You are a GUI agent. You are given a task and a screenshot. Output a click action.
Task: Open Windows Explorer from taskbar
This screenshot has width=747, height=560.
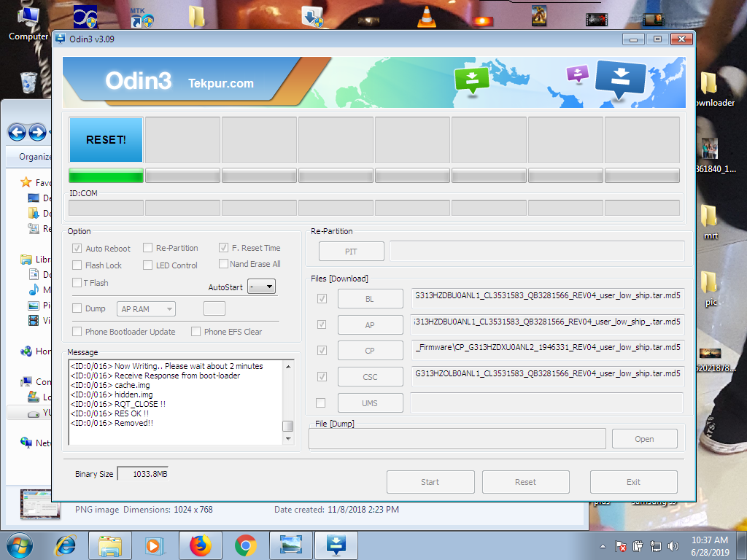tap(110, 545)
